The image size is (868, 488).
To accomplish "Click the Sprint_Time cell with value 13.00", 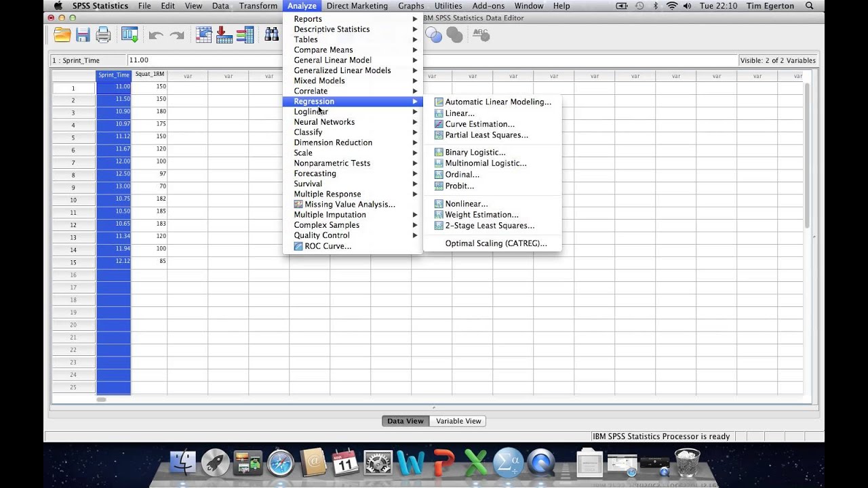I will (113, 187).
